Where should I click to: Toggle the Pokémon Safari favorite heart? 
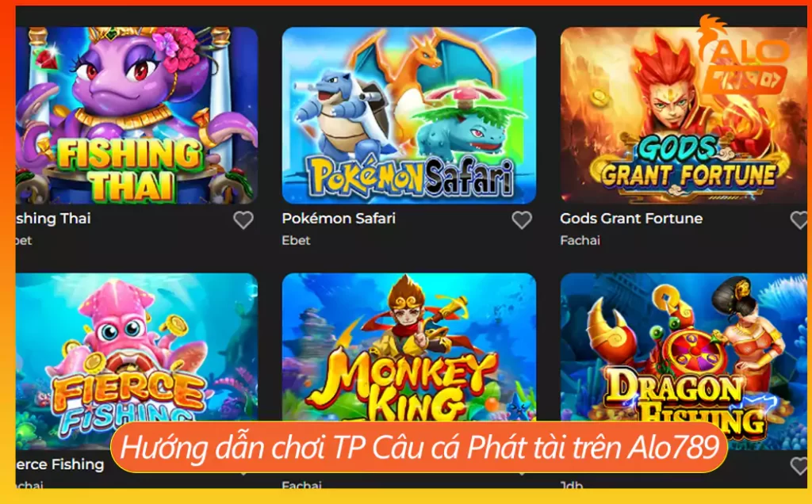[x=522, y=220]
